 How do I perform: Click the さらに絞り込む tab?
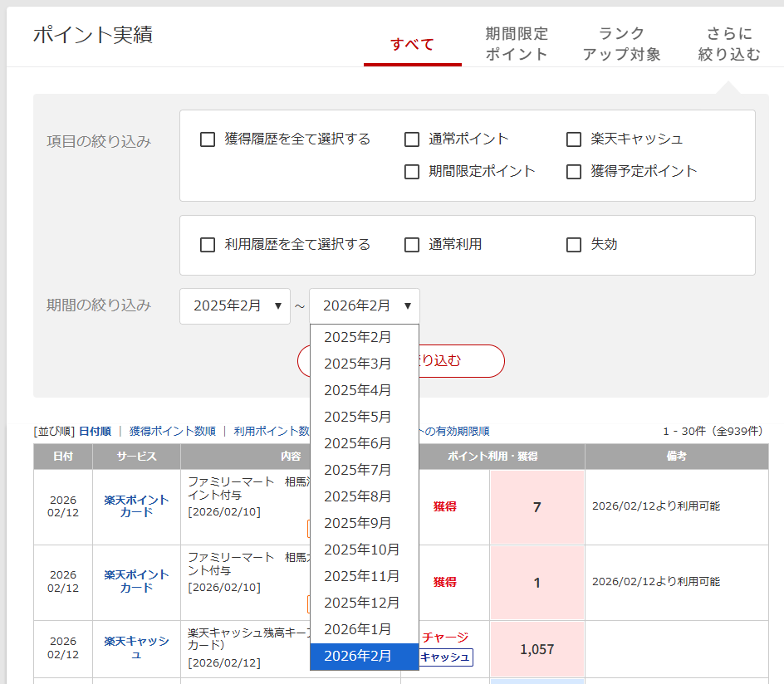(728, 45)
